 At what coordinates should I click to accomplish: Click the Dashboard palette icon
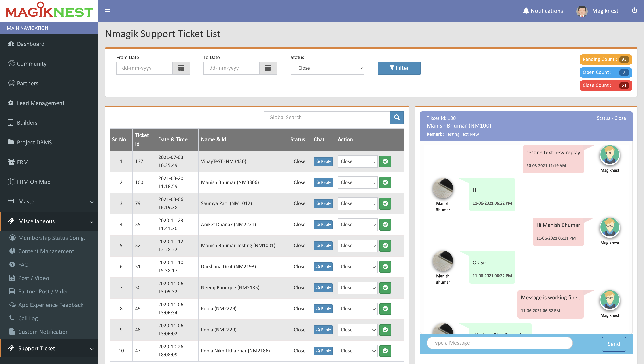pyautogui.click(x=11, y=44)
